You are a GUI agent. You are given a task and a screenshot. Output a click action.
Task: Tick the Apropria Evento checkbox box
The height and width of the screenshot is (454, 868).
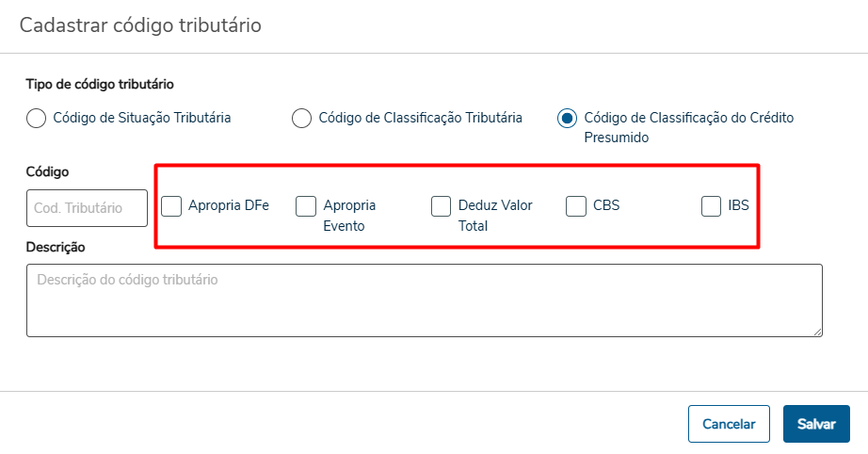(306, 205)
